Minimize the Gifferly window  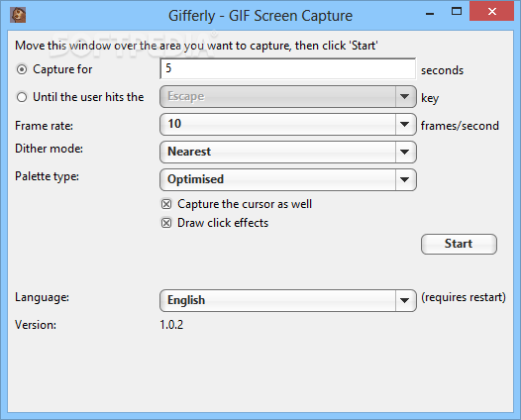[x=430, y=13]
